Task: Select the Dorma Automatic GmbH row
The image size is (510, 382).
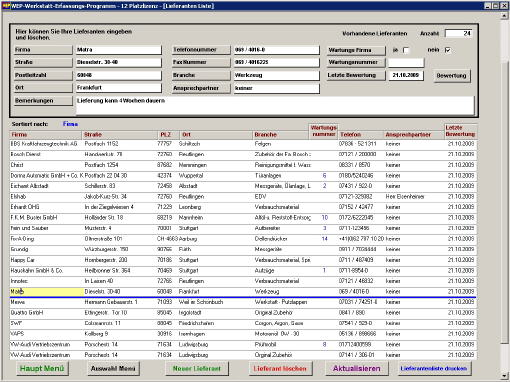Action: click(243, 176)
